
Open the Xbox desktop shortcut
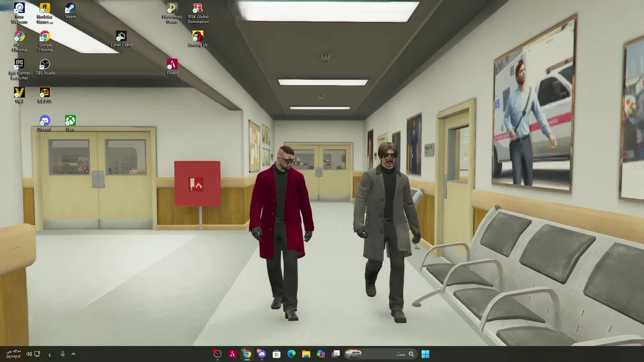[x=70, y=123]
